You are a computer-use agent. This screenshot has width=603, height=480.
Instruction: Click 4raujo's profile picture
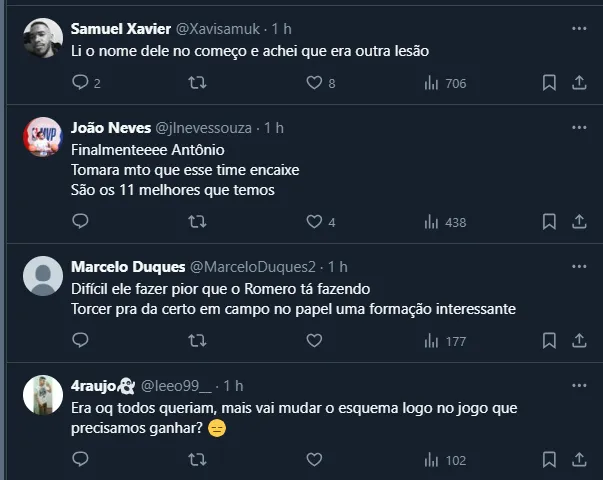pyautogui.click(x=43, y=395)
